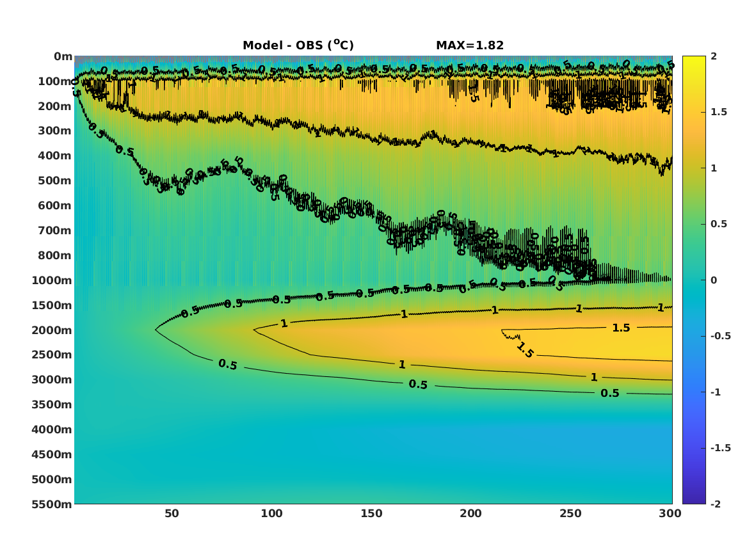The image size is (747, 560).
Task: Select the "0m" depth axis label
Action: 63,57
